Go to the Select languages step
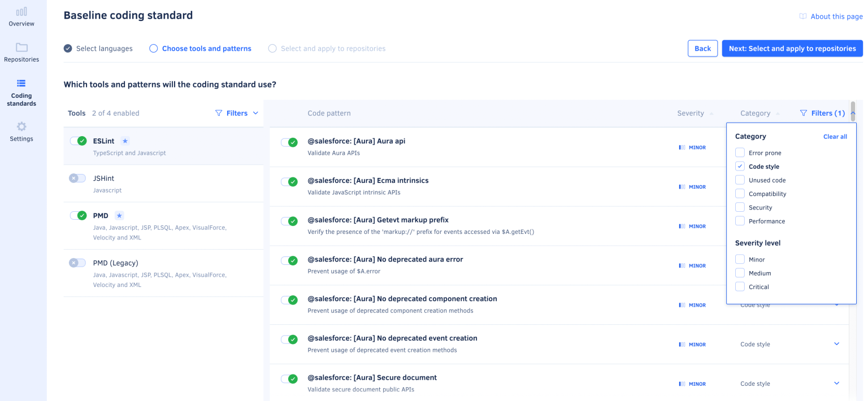The height and width of the screenshot is (401, 868). 98,48
